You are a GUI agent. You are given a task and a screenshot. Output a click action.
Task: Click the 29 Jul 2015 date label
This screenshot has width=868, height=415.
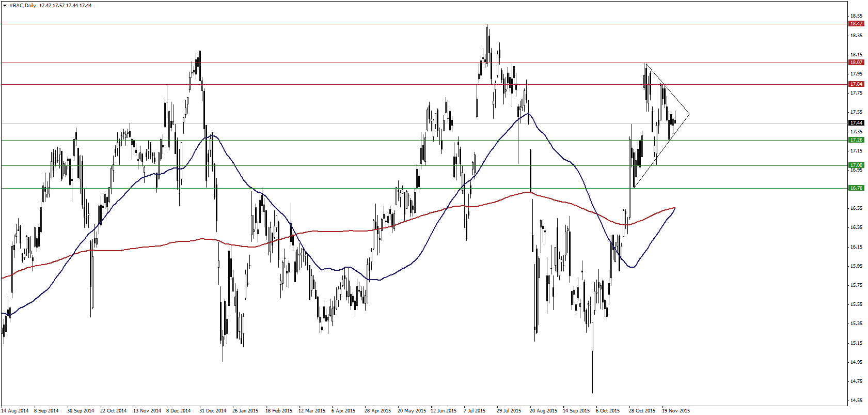click(509, 411)
